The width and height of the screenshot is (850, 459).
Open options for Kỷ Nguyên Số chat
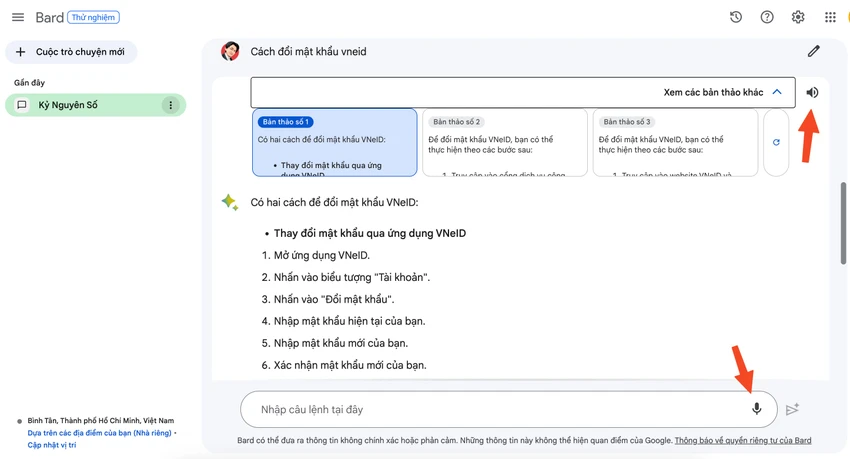pyautogui.click(x=170, y=105)
